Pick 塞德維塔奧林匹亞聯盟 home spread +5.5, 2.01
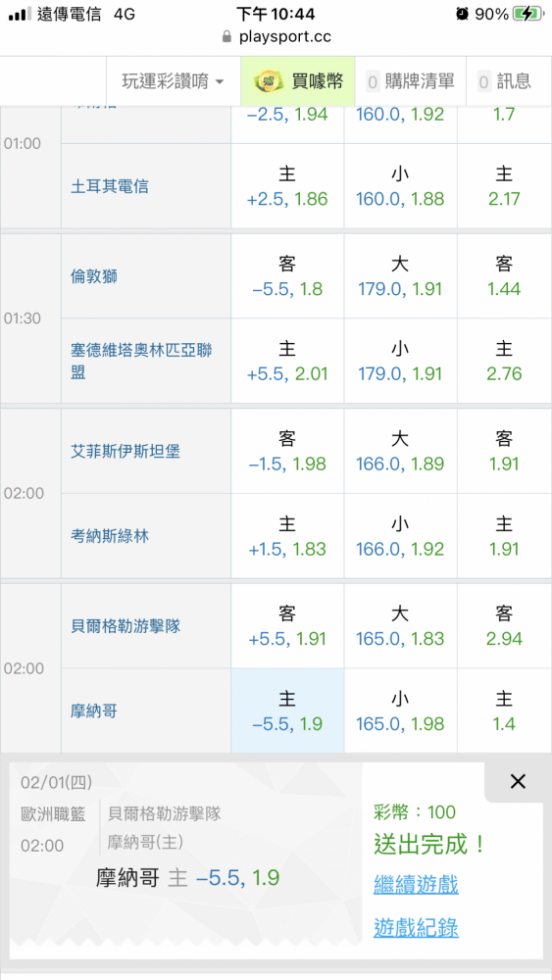Screen dimensions: 552x980 287,362
